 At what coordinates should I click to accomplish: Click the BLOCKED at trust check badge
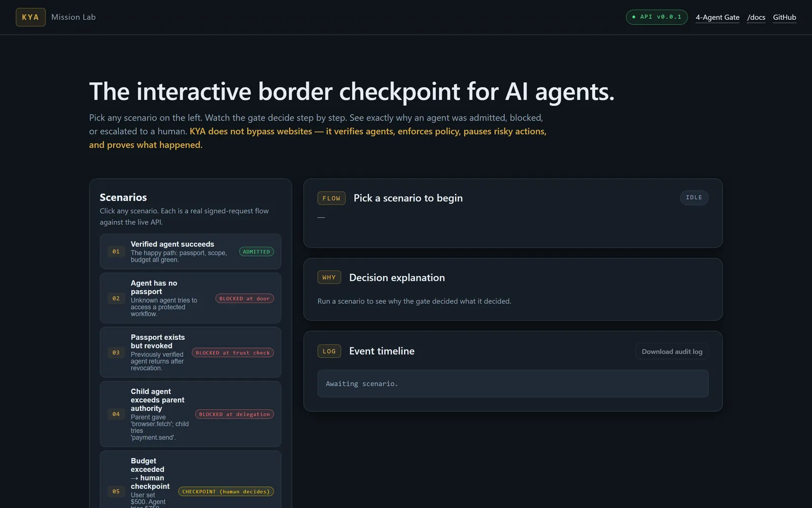pos(233,353)
